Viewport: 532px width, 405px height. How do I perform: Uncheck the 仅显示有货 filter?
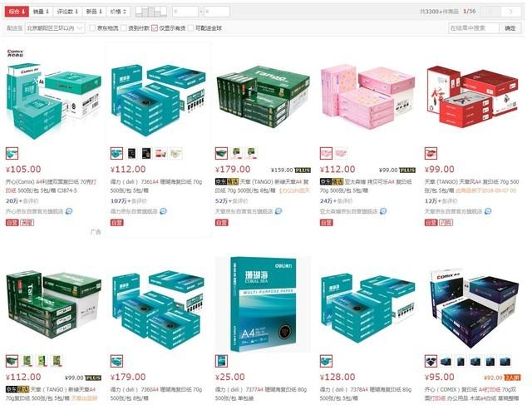click(155, 28)
